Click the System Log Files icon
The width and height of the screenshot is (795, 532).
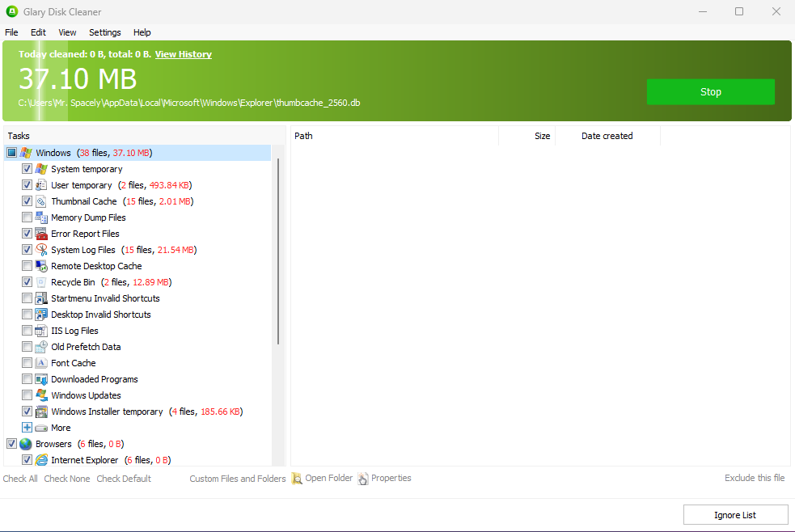(41, 250)
